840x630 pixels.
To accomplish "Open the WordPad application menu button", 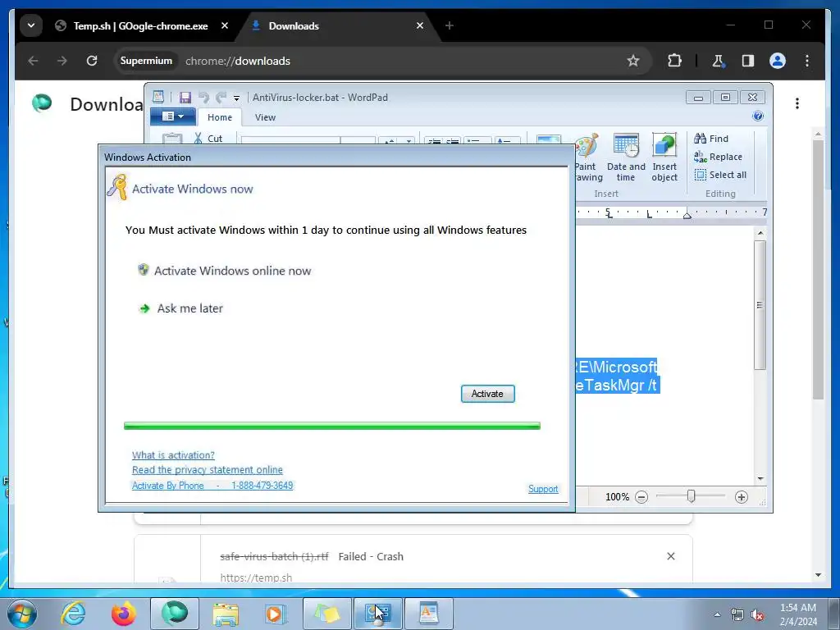I will pyautogui.click(x=172, y=116).
